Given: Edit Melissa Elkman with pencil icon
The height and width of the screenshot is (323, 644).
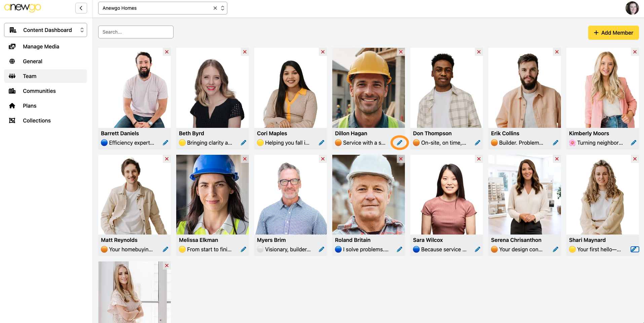Looking at the screenshot, I should (243, 249).
